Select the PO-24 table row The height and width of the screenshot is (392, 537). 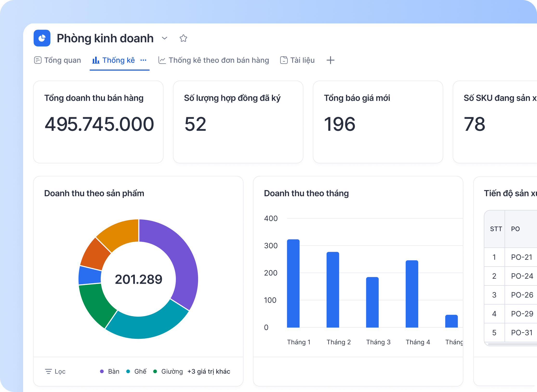pyautogui.click(x=522, y=276)
